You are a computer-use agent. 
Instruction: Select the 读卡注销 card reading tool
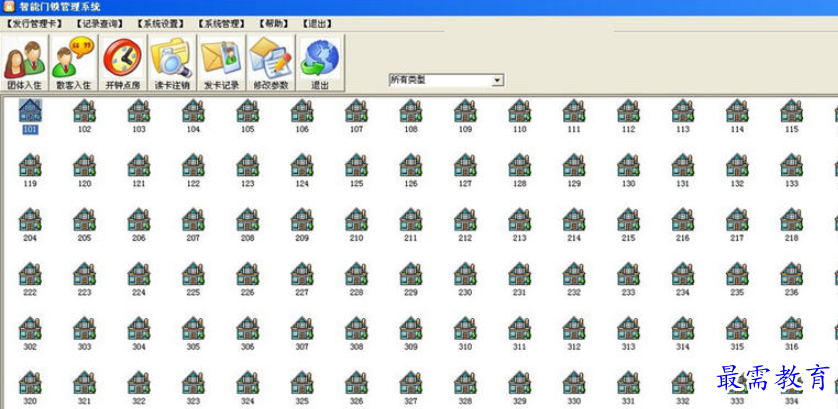(172, 64)
